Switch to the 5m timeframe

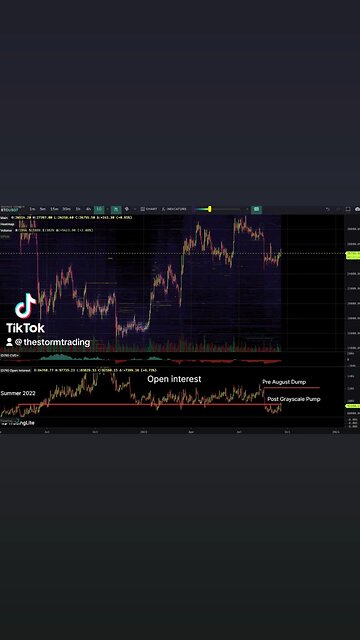42,209
